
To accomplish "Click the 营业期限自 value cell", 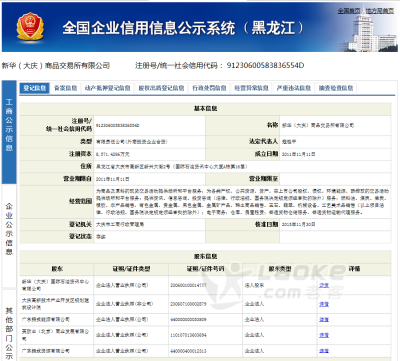I will point(149,179).
